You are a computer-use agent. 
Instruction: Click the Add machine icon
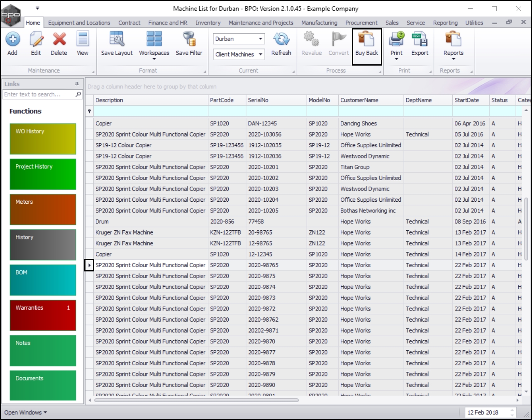[12, 40]
